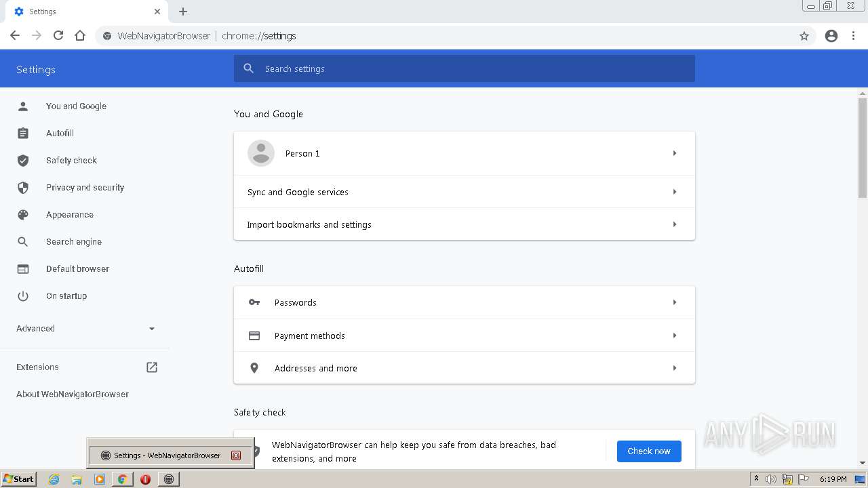868x488 pixels.
Task: Open the Passwords row
Action: click(x=465, y=302)
